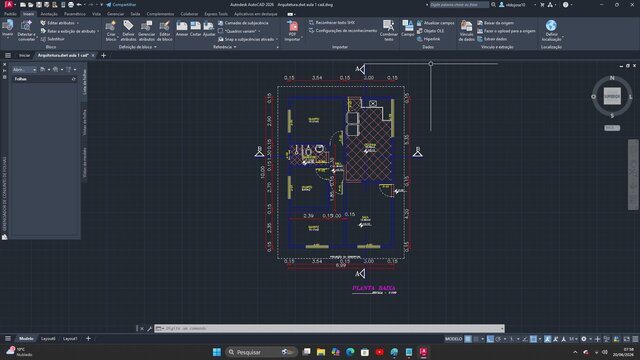Toggle annotation object visibility in status bar
Image resolution: width=640 pixels, height=360 pixels.
pyautogui.click(x=547, y=339)
